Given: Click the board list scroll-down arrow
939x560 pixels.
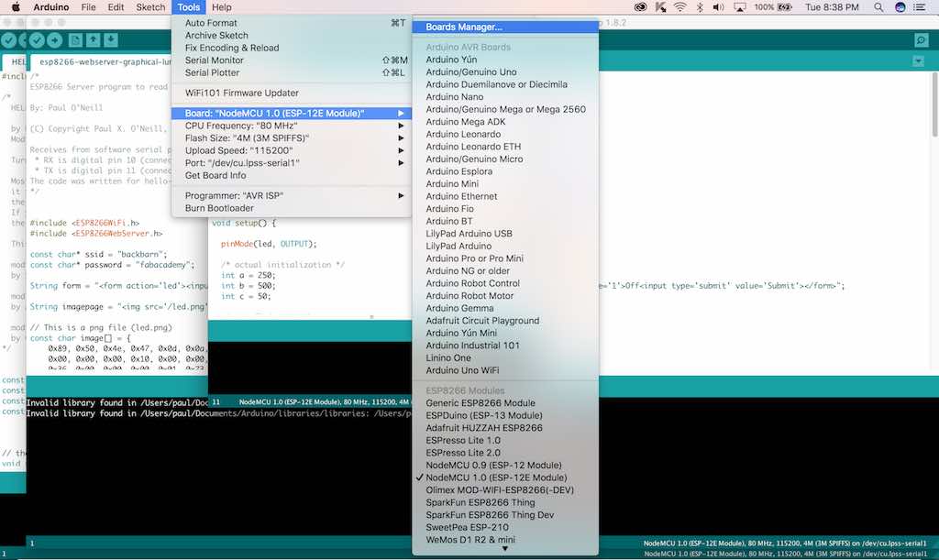Looking at the screenshot, I should pyautogui.click(x=505, y=549).
